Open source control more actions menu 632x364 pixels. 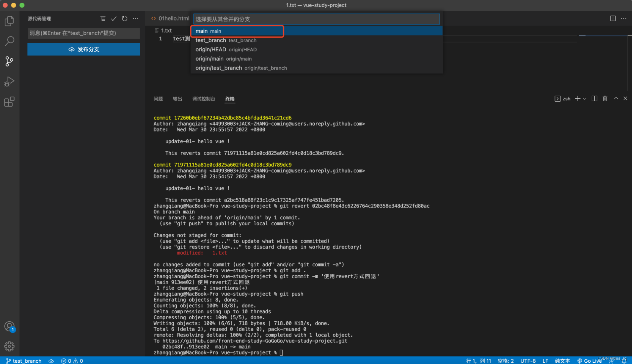136,19
